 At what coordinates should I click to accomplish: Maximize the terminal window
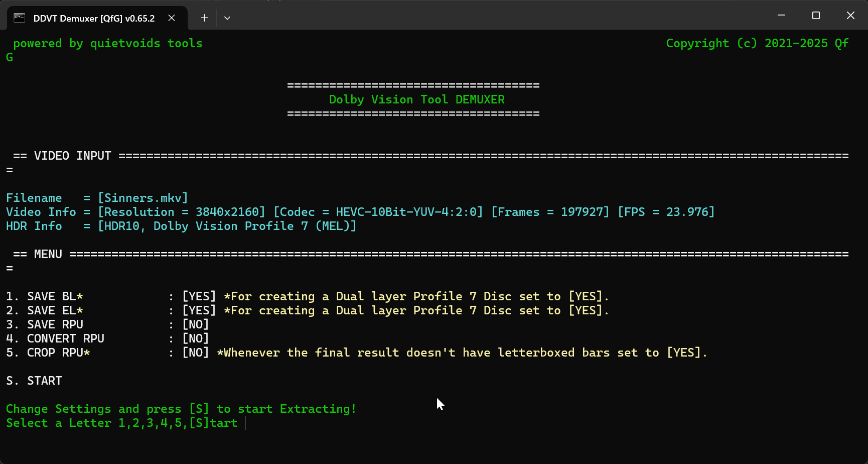[816, 16]
